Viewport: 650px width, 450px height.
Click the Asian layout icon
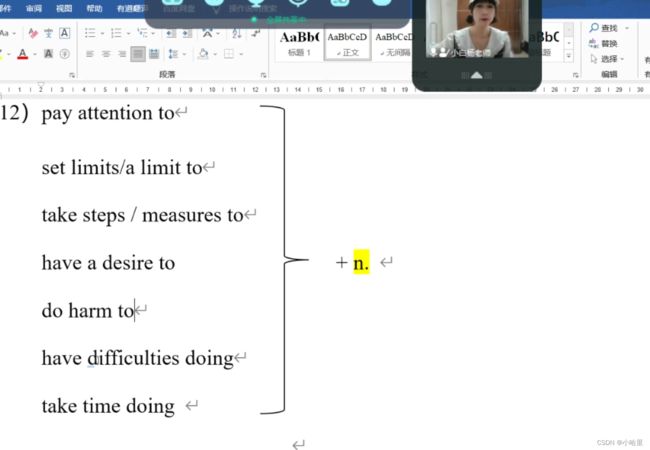point(208,33)
